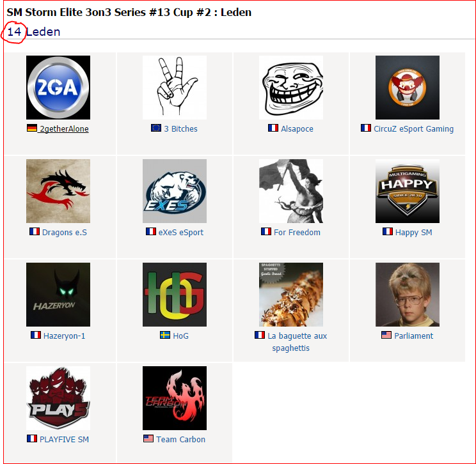Select the Alsapoce troll face image
This screenshot has width=476, height=464.
[x=291, y=88]
